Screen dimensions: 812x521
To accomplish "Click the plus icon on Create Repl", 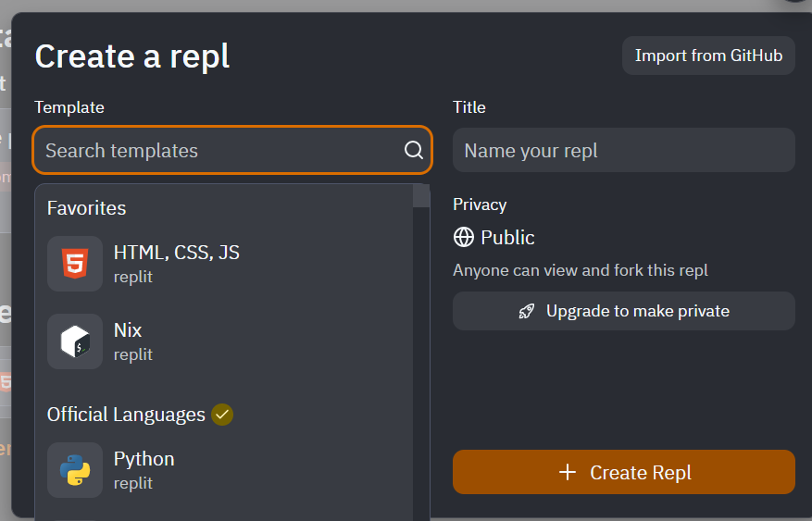I will (x=568, y=473).
